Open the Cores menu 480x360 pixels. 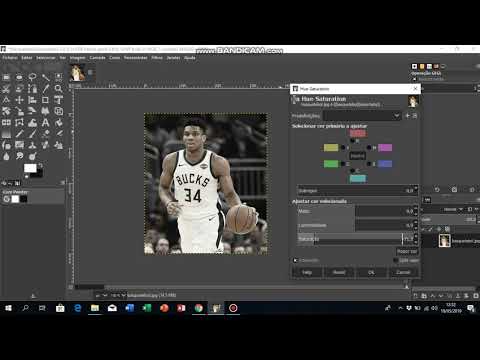pos(114,58)
